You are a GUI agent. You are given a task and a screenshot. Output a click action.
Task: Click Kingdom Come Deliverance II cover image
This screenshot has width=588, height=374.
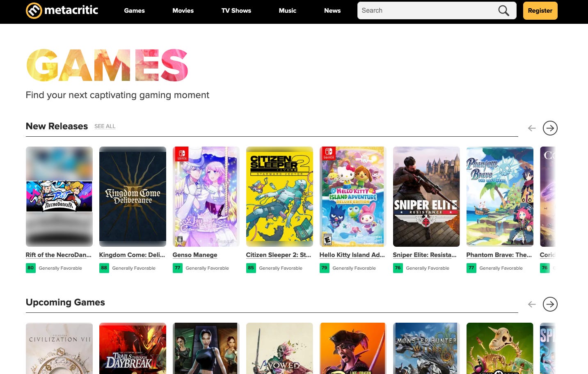click(x=133, y=197)
